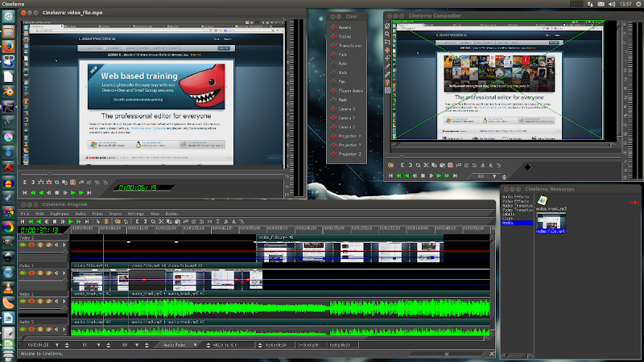Toggle the Assets checkbox in overlay list
The height and width of the screenshot is (362, 644).
pyautogui.click(x=332, y=27)
